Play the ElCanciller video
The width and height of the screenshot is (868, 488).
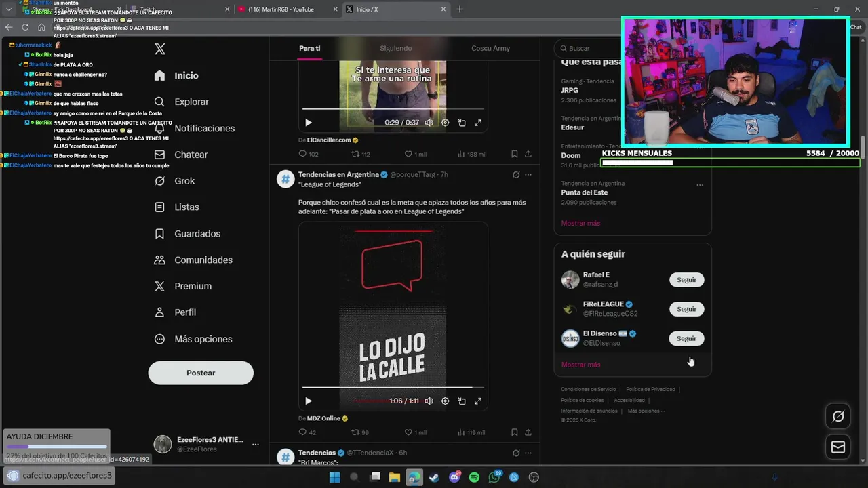309,123
